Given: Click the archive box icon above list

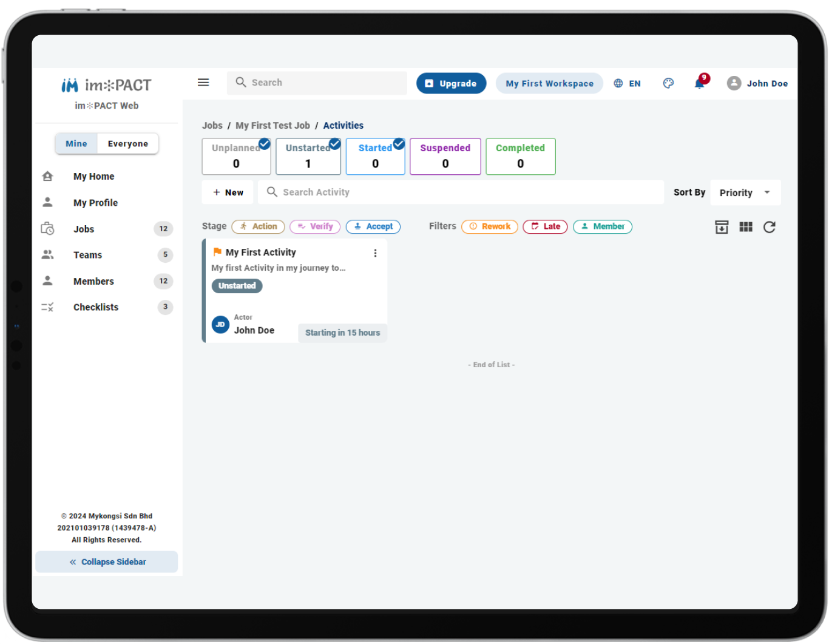Looking at the screenshot, I should [x=722, y=227].
